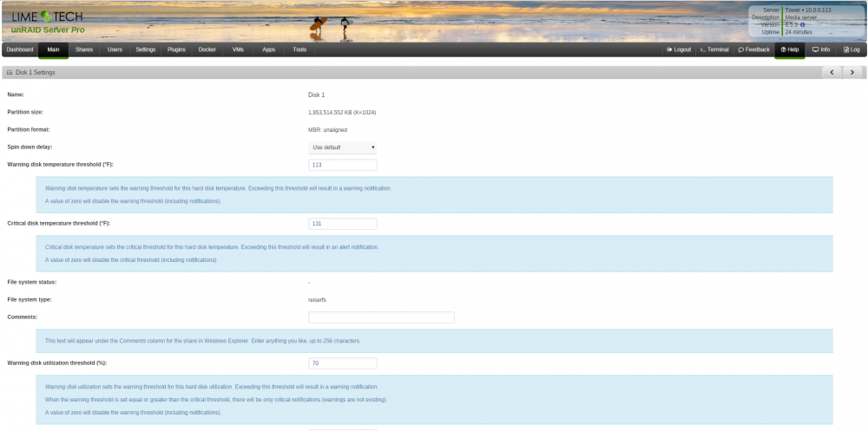Open the Info panel
The height and width of the screenshot is (431, 868).
click(x=821, y=49)
